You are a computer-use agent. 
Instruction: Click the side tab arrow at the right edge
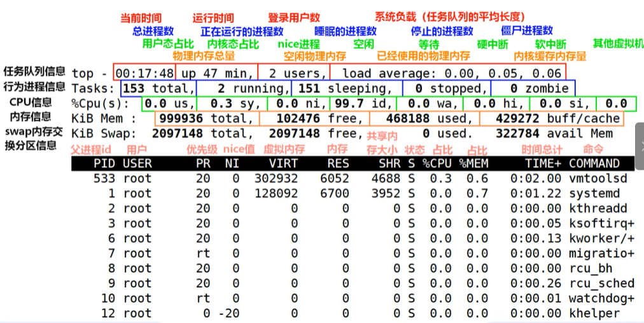coord(640,146)
